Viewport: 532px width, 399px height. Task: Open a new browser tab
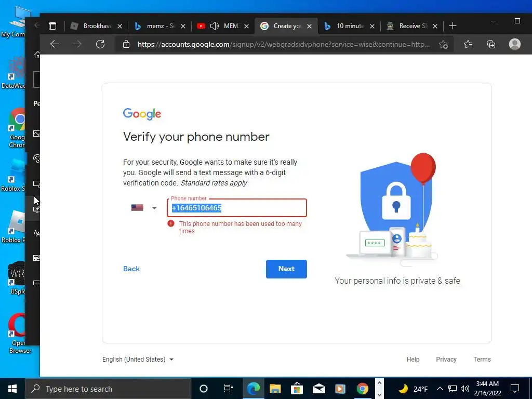(x=453, y=26)
